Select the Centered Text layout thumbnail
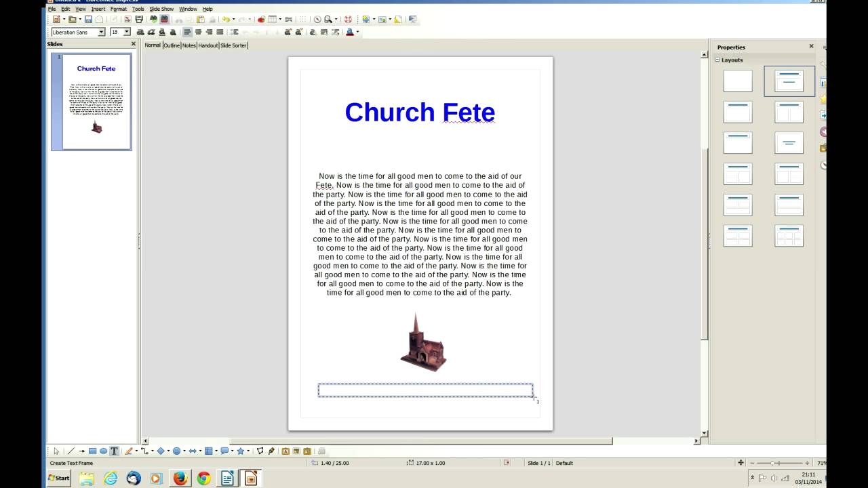 coord(789,143)
